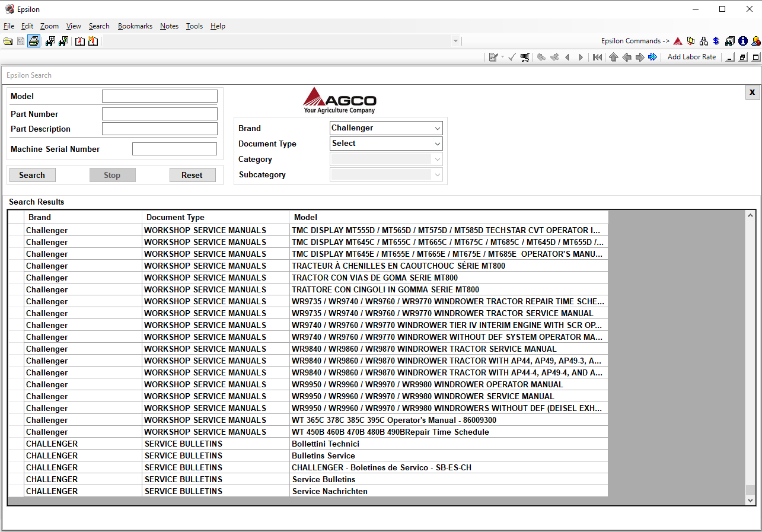Open the Edit menu
Viewport: 762px width, 532px height.
27,26
